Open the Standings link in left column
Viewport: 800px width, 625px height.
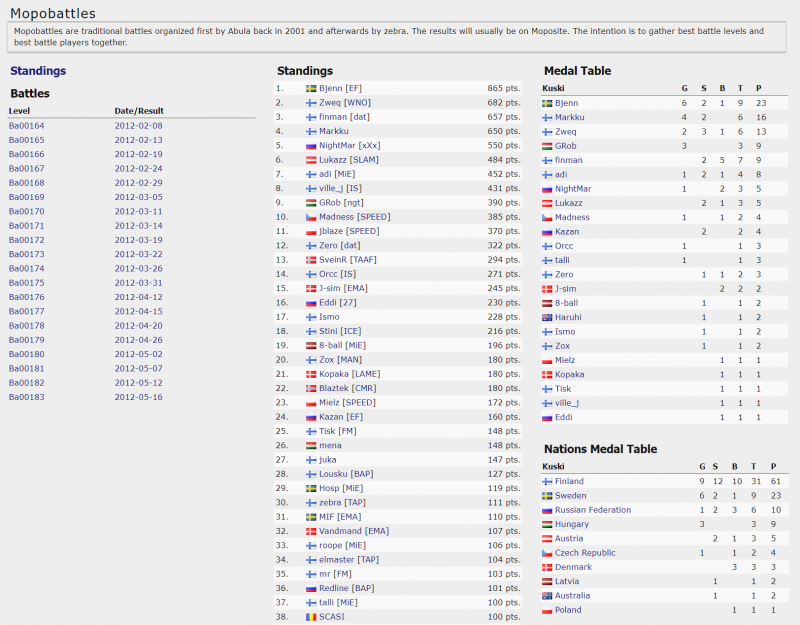(38, 71)
